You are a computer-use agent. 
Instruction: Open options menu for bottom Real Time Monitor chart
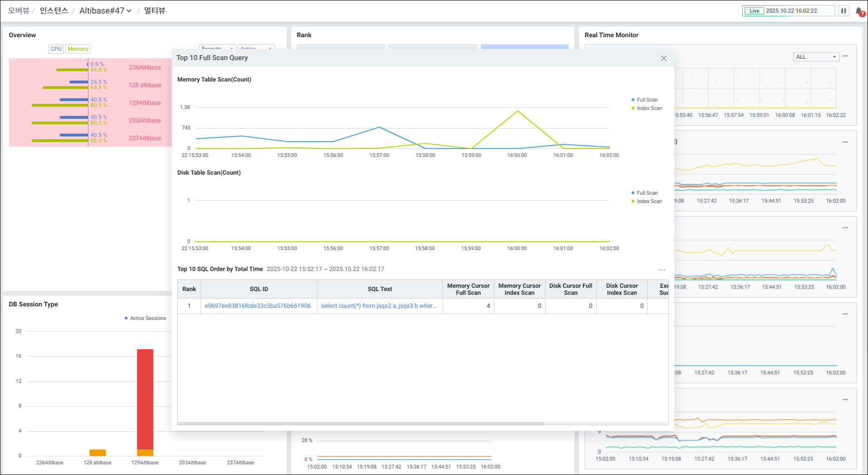[x=845, y=400]
